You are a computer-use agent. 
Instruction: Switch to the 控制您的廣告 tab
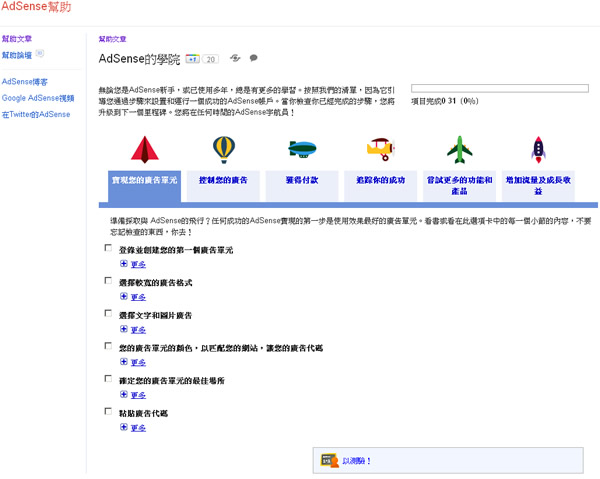coord(223,179)
